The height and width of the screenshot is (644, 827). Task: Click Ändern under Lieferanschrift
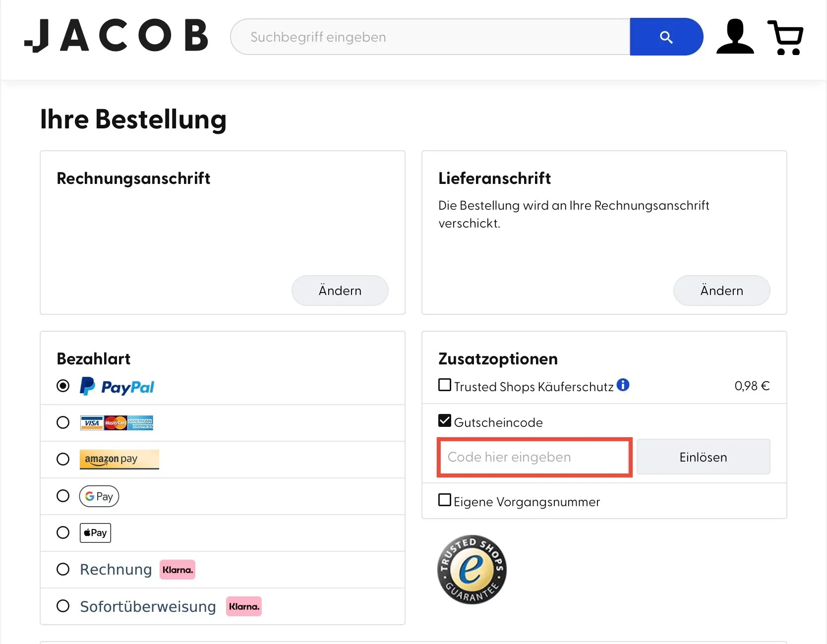coord(721,291)
